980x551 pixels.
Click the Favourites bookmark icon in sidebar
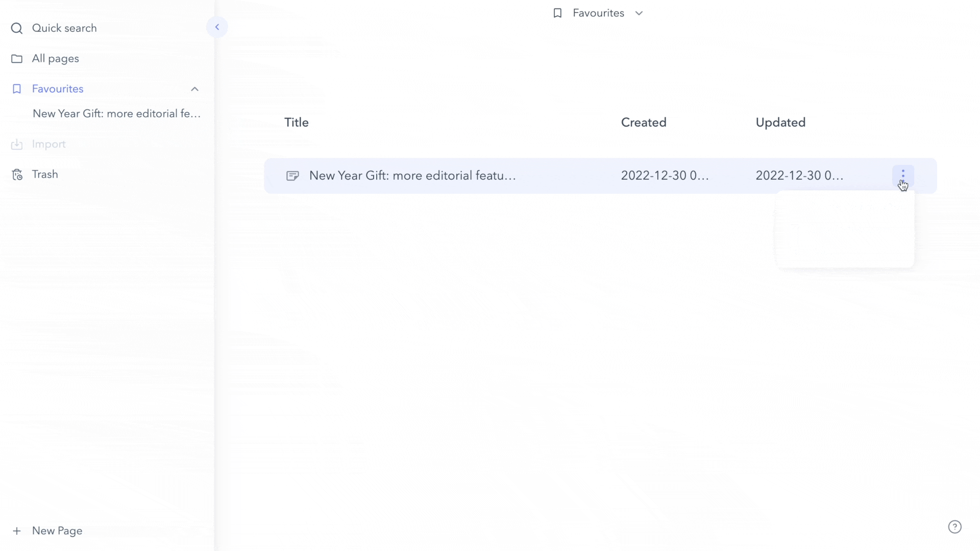click(17, 88)
